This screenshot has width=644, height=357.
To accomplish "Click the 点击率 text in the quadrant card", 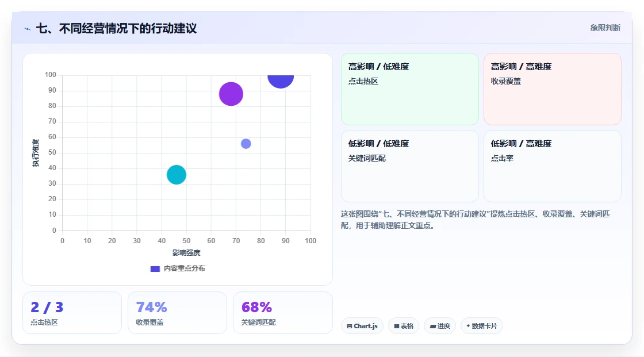I will click(502, 158).
